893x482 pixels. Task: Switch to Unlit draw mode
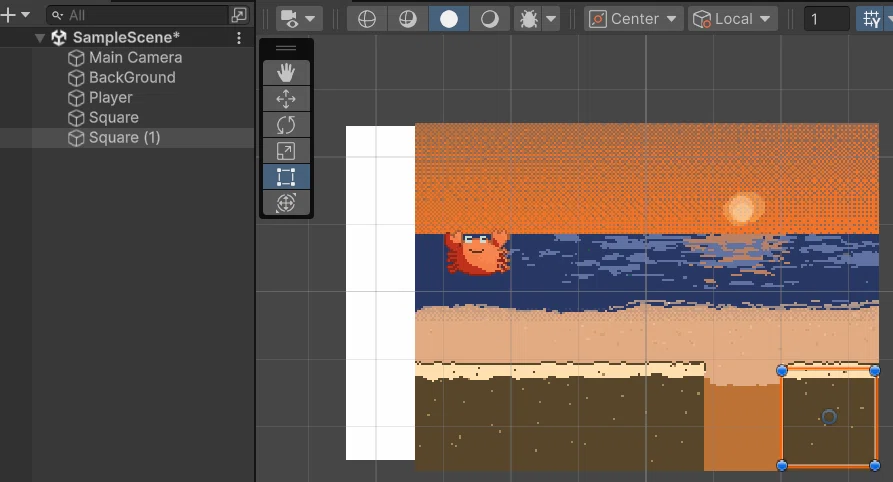[x=490, y=19]
